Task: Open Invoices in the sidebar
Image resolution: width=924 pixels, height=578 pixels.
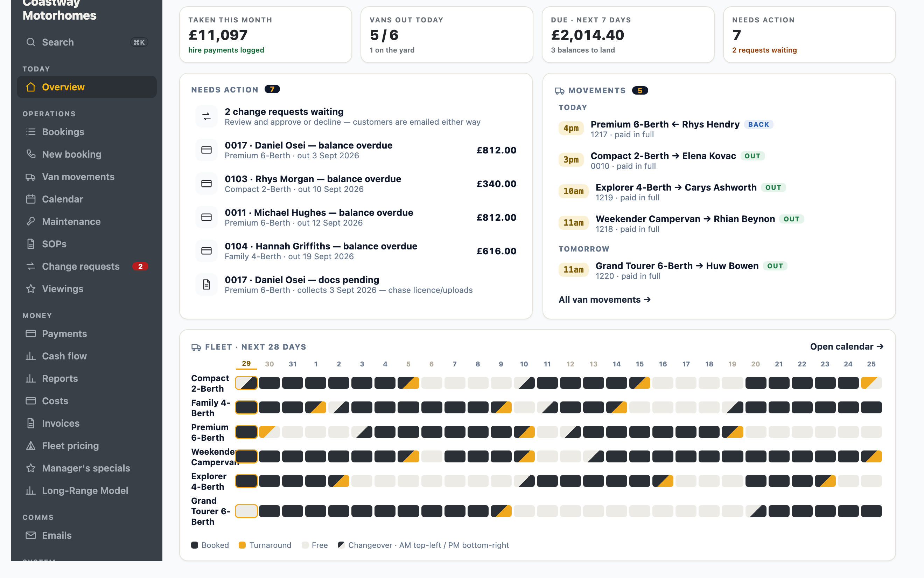Action: pyautogui.click(x=87, y=423)
